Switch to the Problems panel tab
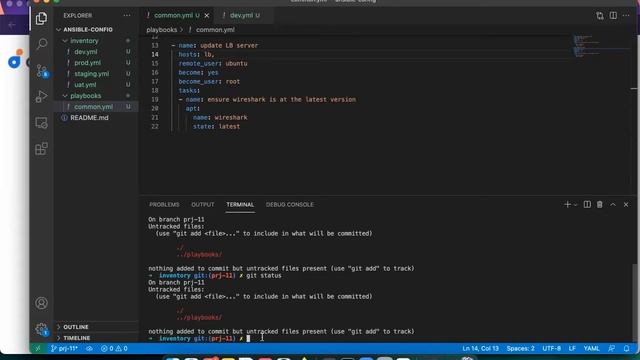The width and height of the screenshot is (640, 360). point(164,204)
